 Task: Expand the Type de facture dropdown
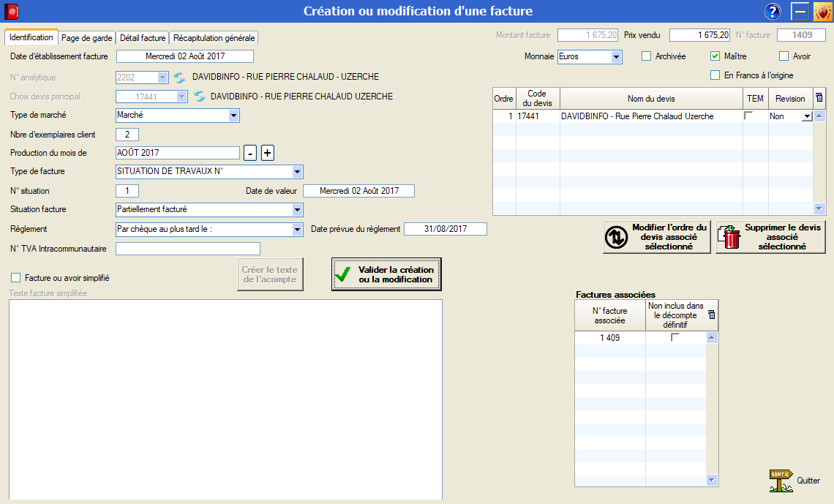[297, 172]
